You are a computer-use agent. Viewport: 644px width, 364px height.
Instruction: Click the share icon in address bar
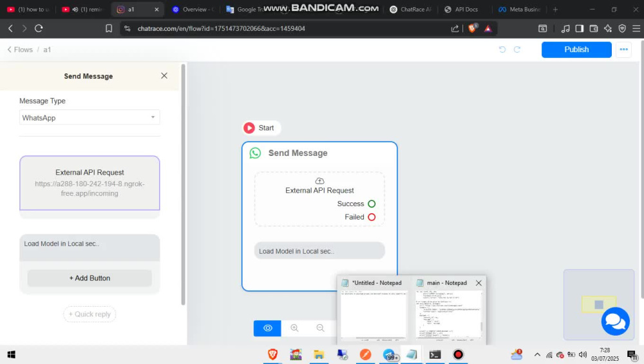[455, 28]
